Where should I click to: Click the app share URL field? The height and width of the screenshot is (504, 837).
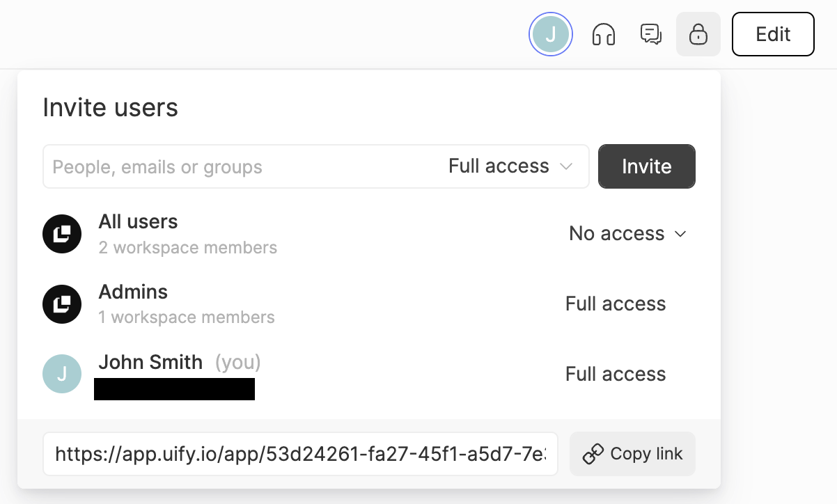300,455
